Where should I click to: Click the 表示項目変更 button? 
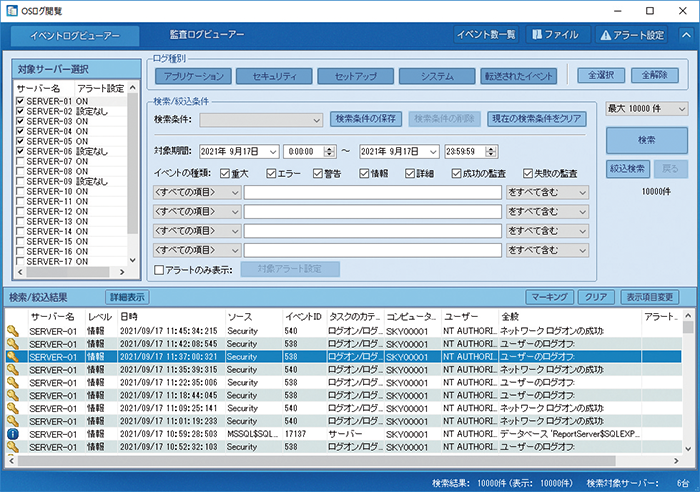650,297
